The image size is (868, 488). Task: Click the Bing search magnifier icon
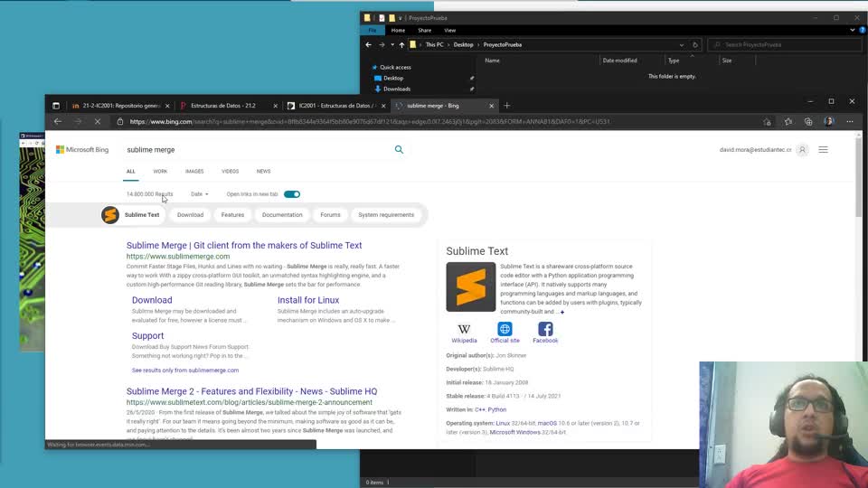pyautogui.click(x=399, y=149)
